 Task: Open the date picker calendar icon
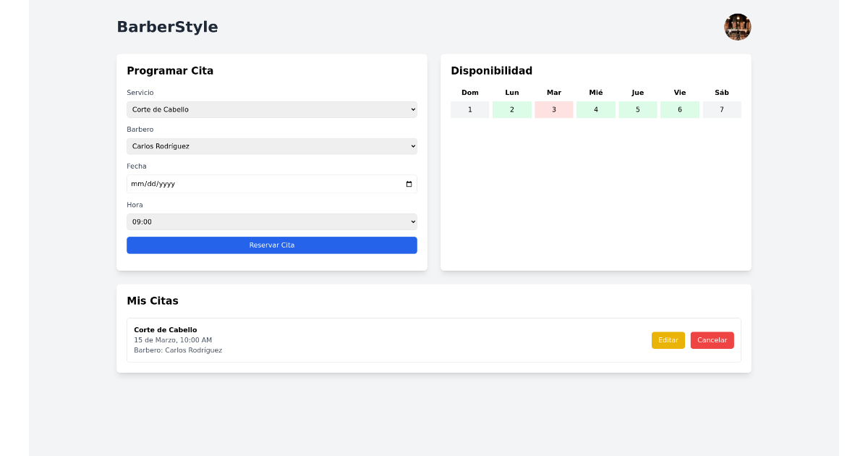409,184
